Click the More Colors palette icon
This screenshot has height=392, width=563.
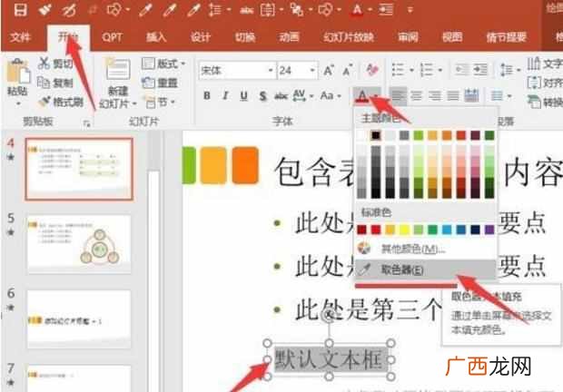click(x=364, y=249)
